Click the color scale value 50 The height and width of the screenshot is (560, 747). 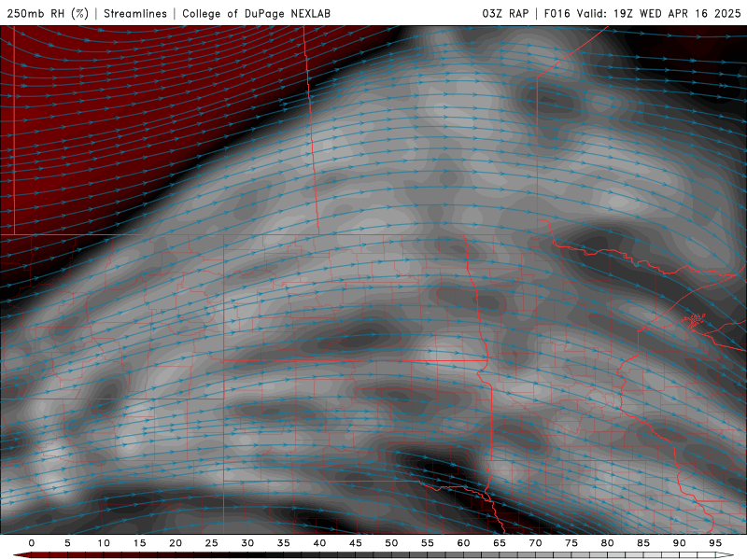391,543
